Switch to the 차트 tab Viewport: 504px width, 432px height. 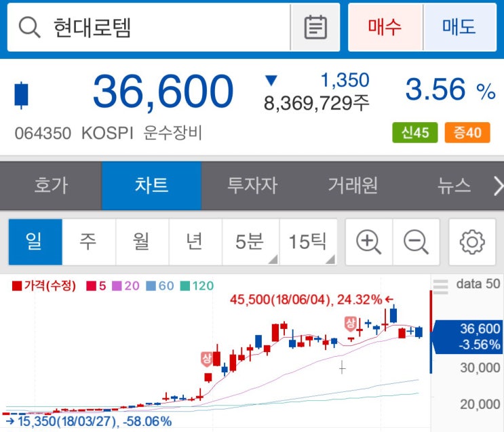click(x=151, y=186)
